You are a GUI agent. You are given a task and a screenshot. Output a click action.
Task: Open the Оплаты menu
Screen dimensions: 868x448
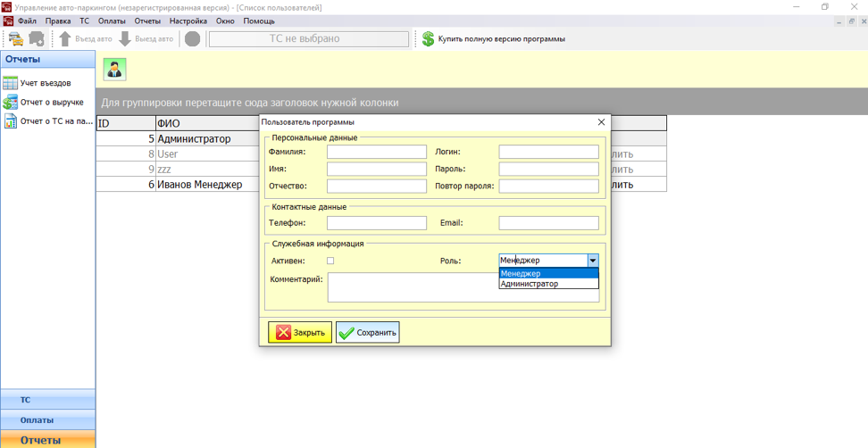[x=112, y=21]
